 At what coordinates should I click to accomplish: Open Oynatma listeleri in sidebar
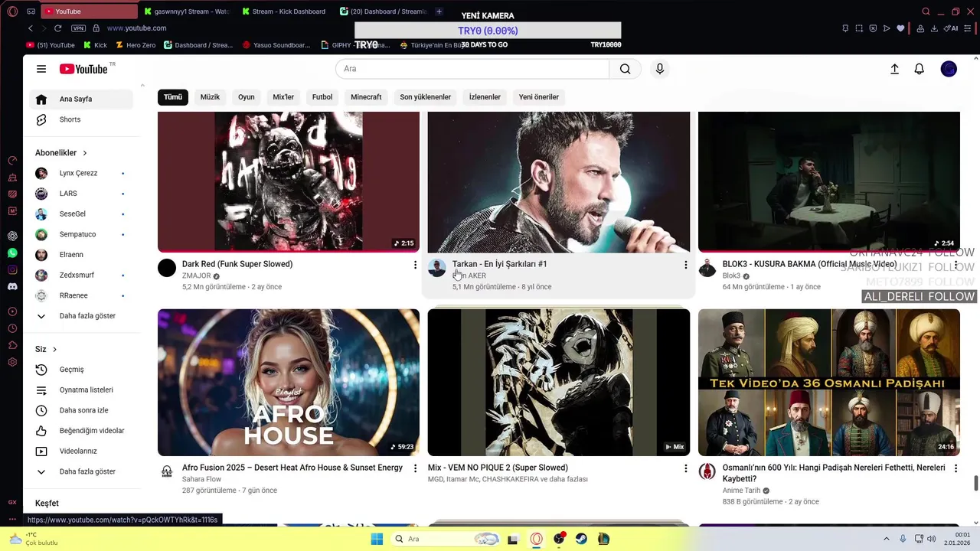(81, 390)
